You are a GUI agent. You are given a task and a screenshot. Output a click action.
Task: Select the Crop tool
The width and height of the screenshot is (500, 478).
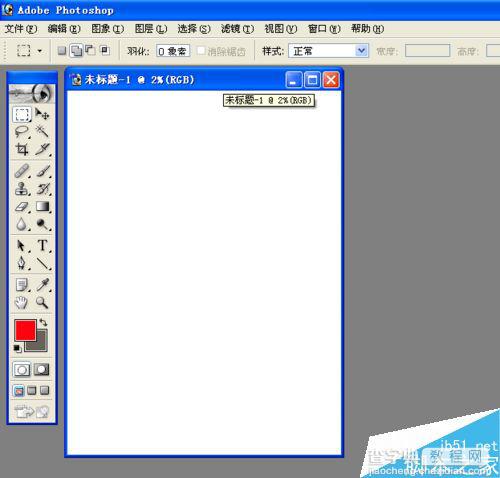pyautogui.click(x=22, y=149)
